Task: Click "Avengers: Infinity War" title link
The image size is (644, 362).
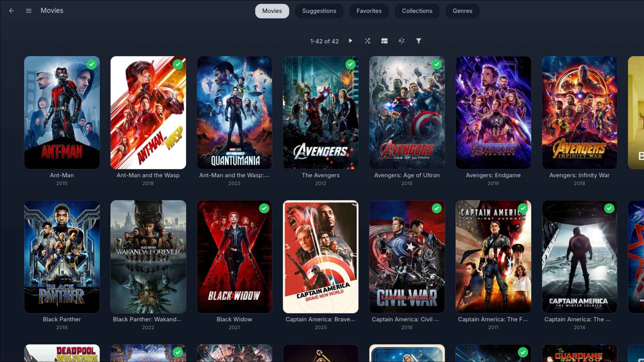Action: [579, 175]
